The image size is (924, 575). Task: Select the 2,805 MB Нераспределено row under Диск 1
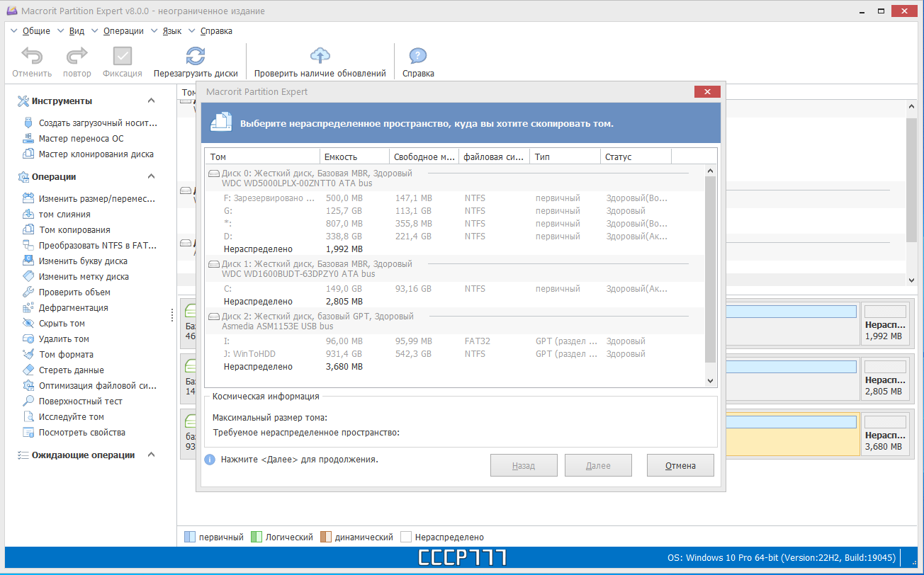click(x=455, y=302)
